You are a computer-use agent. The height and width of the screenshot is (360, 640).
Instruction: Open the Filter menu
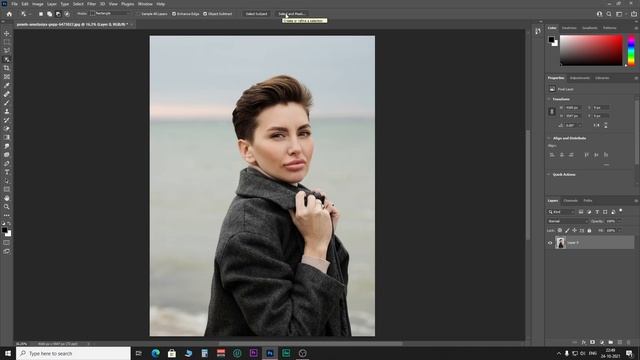click(91, 4)
